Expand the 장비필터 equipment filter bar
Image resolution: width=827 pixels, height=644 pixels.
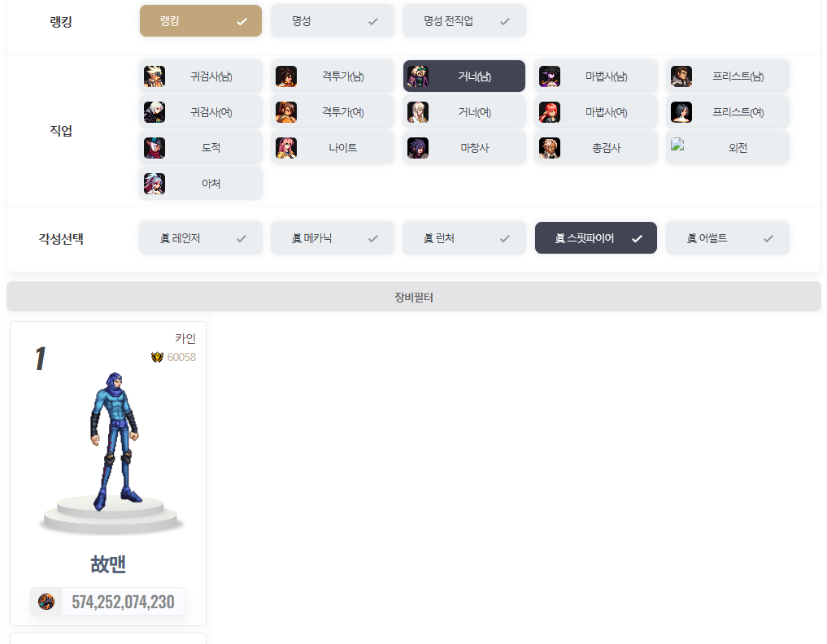point(413,298)
